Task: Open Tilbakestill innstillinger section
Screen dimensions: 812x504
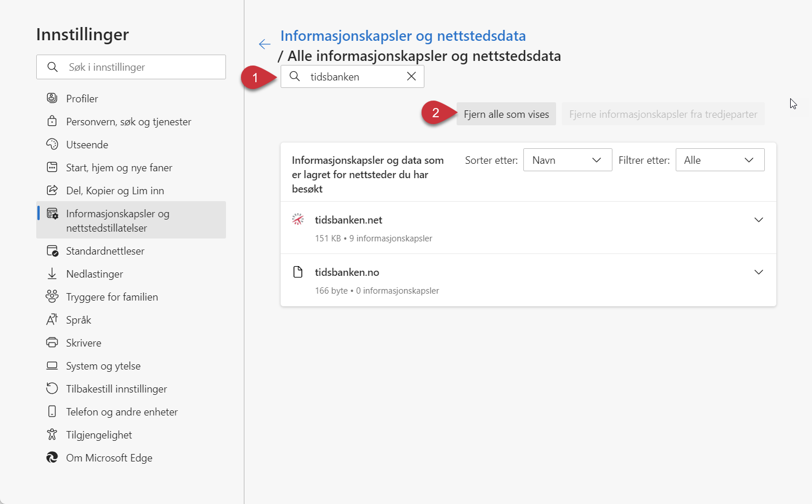Action: [131, 388]
